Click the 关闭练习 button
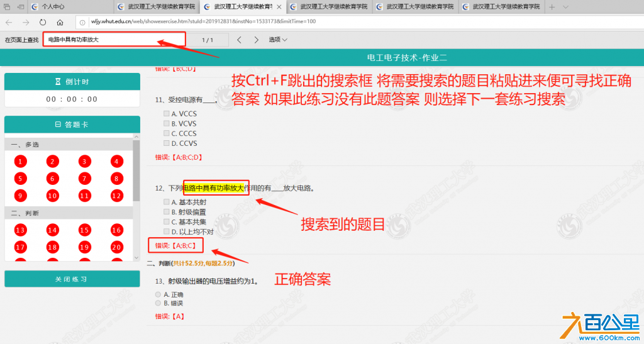 [x=72, y=279]
